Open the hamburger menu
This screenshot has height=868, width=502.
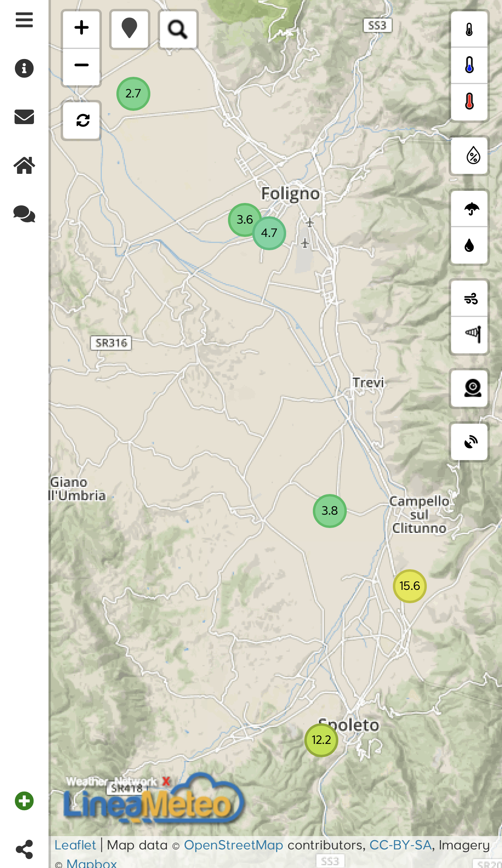[24, 20]
